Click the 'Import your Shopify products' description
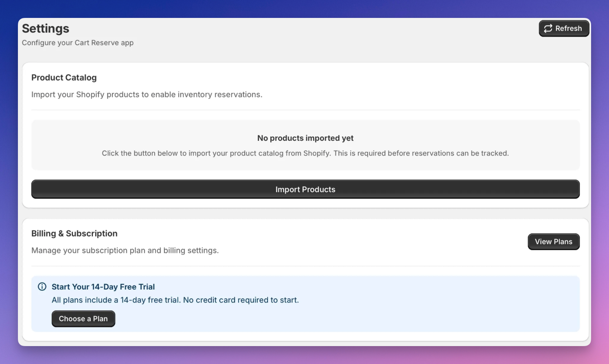 [x=147, y=94]
